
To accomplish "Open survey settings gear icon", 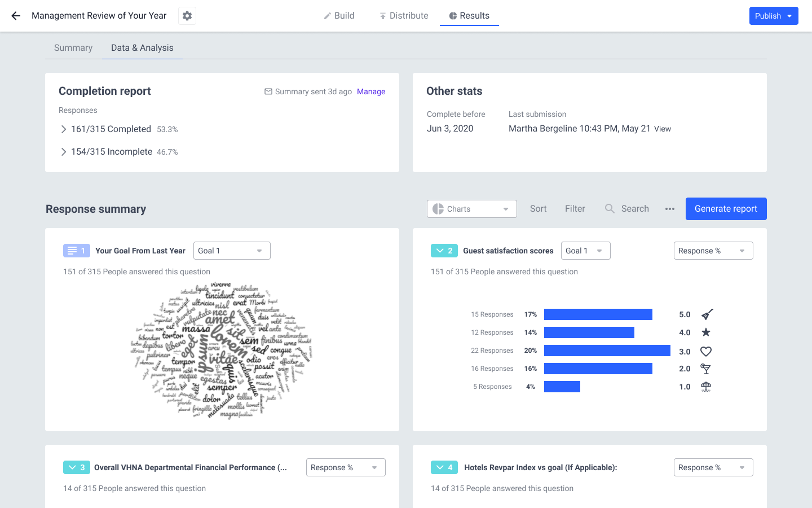I will pyautogui.click(x=187, y=16).
